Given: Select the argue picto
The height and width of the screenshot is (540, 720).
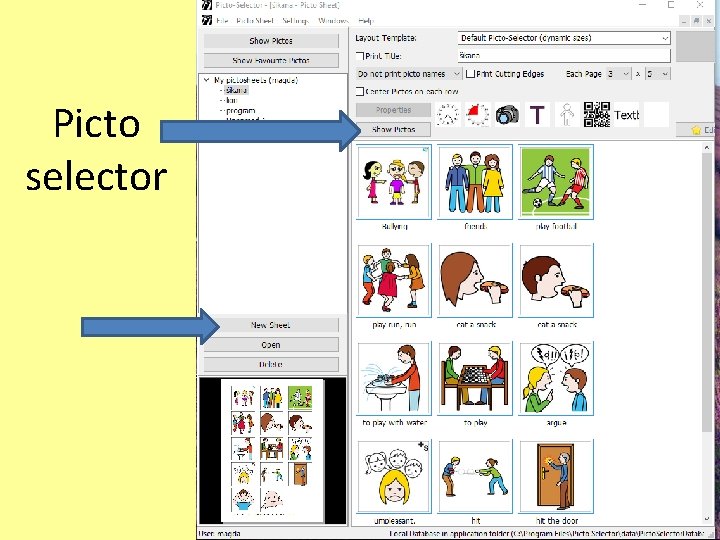Looking at the screenshot, I should (x=556, y=378).
